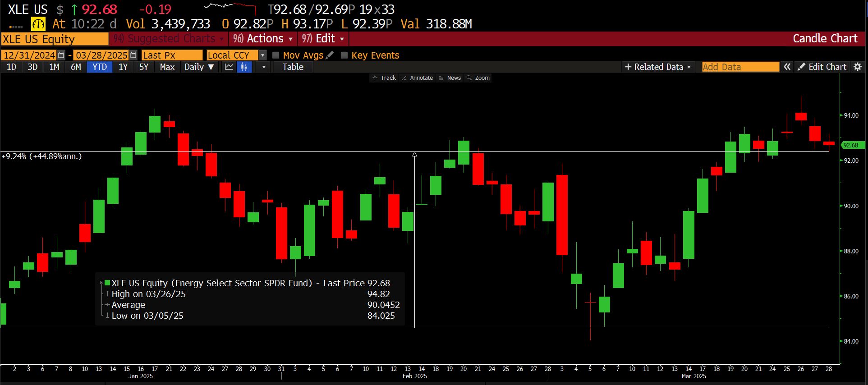Select the candle chart type icon

coord(244,67)
